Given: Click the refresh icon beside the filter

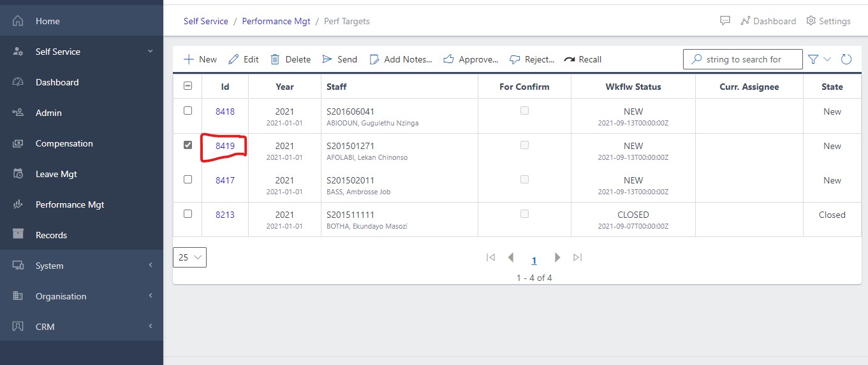Looking at the screenshot, I should point(846,59).
